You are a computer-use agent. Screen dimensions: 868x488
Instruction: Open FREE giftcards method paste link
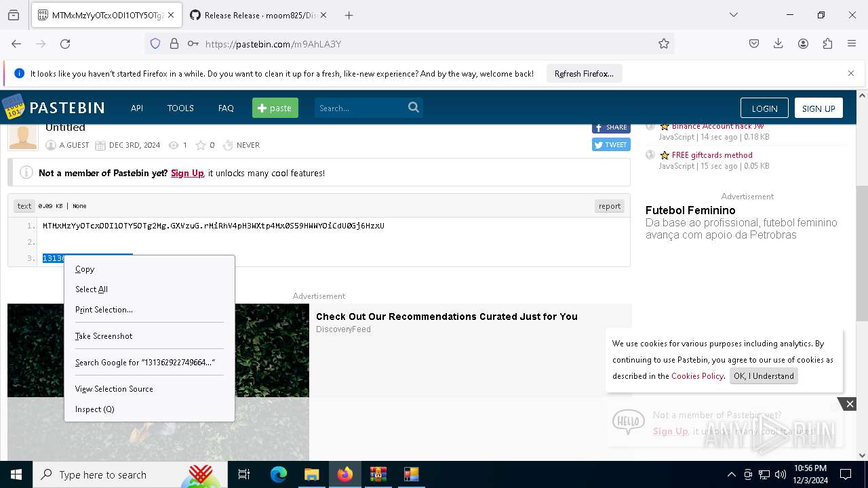coord(712,155)
